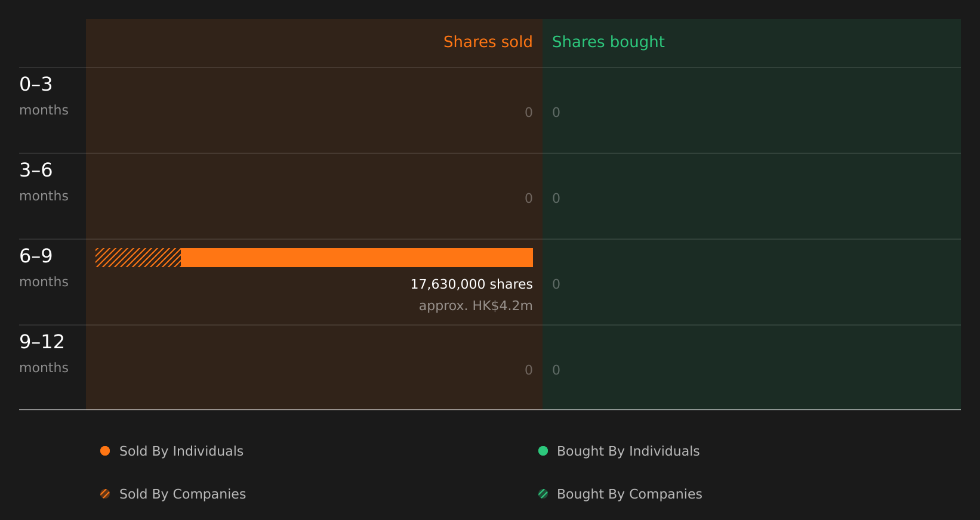
Task: Click the 17,630,000 shares label
Action: 471,284
